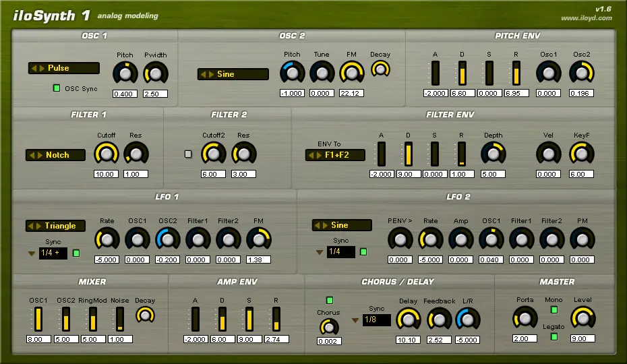The image size is (627, 364).
Task: Click the OSC 2 Decay knob
Action: tap(380, 69)
